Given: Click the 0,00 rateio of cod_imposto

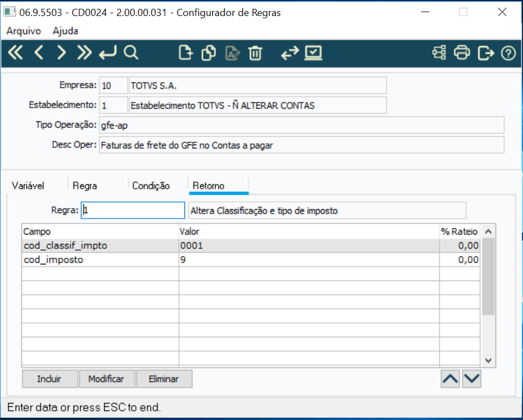Looking at the screenshot, I should [460, 259].
